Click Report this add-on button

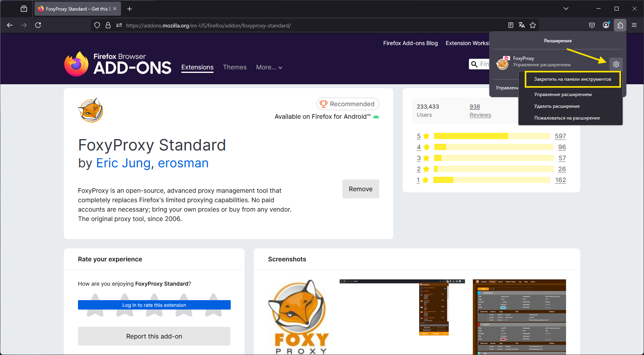[x=154, y=336]
